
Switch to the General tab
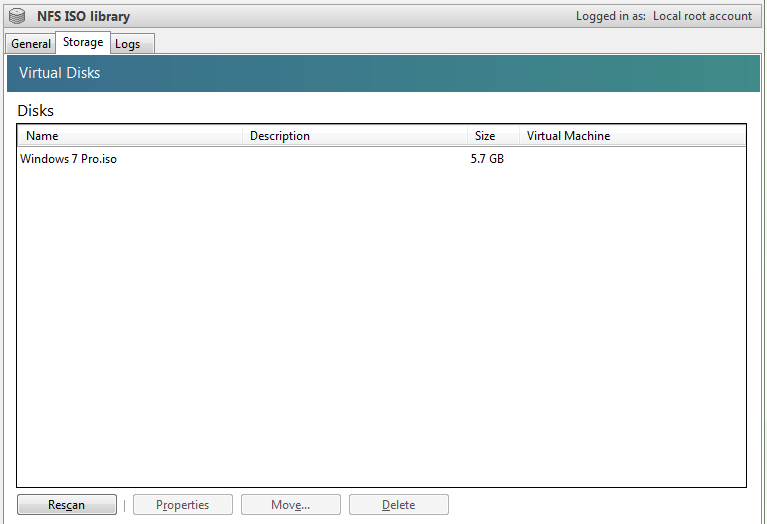pyautogui.click(x=31, y=44)
